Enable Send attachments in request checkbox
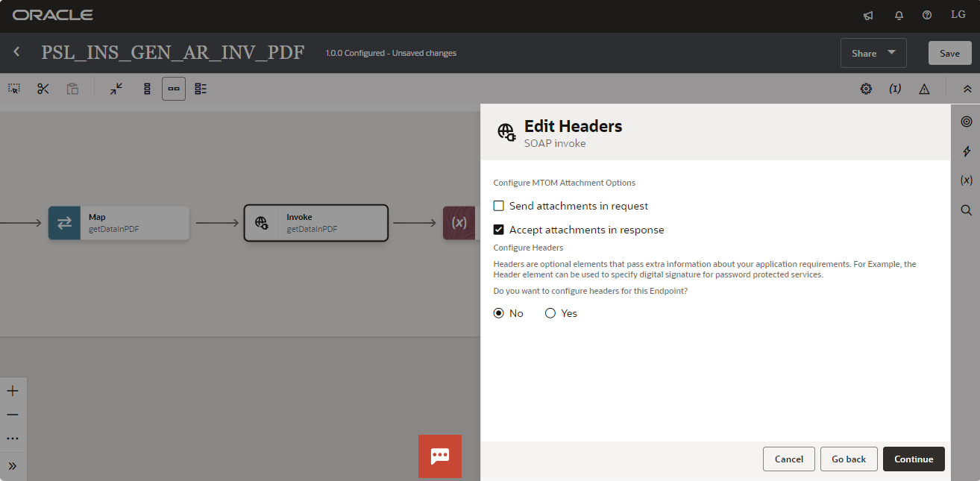The height and width of the screenshot is (481, 980). point(499,206)
